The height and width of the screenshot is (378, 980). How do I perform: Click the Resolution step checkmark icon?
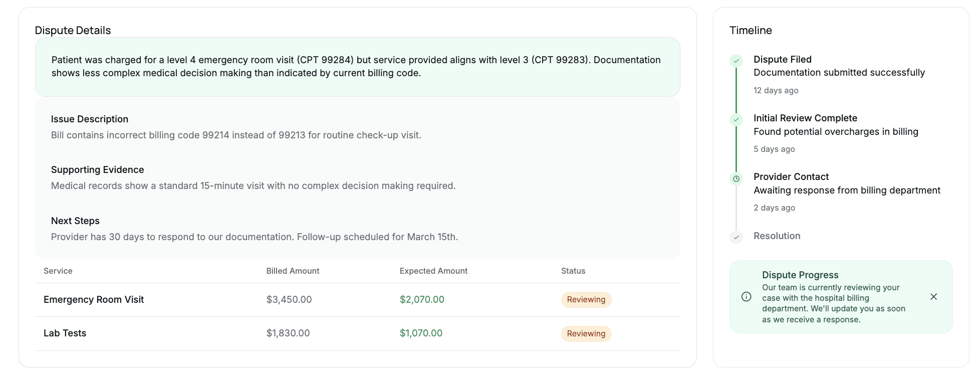736,237
